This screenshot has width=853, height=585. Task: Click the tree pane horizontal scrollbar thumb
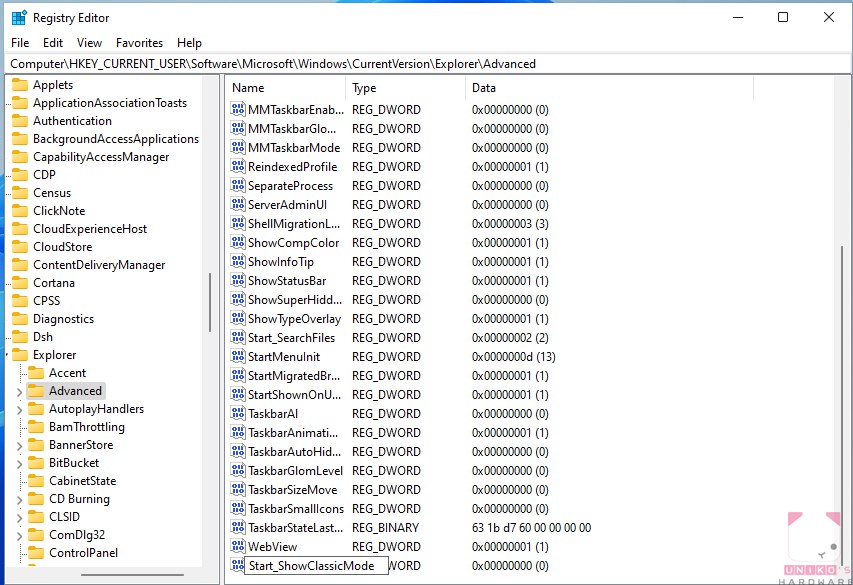(x=132, y=575)
